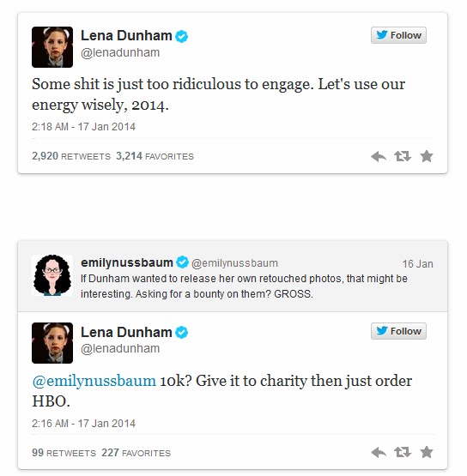Open Lena Dunham's avatar in the top tweet

tap(52, 47)
